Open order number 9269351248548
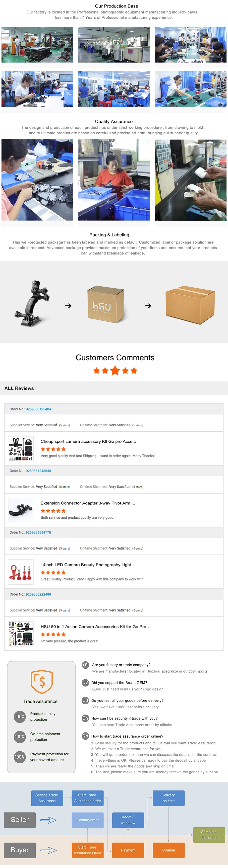 38,471
